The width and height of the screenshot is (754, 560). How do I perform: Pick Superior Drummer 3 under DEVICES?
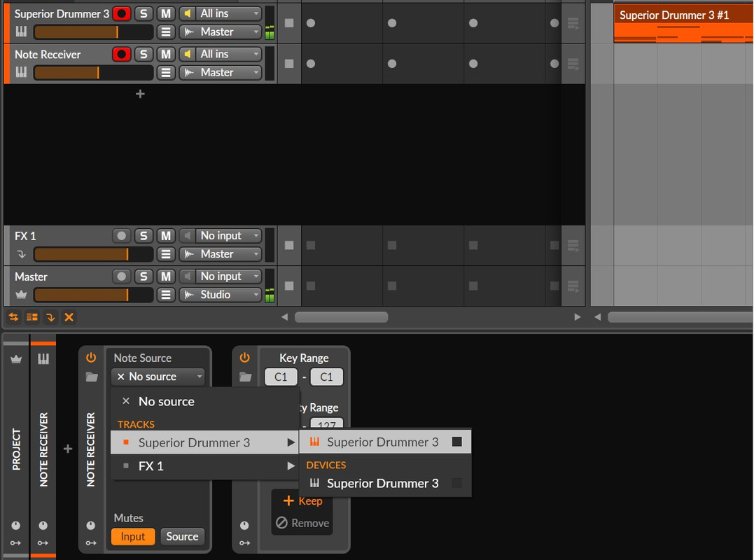pos(384,484)
